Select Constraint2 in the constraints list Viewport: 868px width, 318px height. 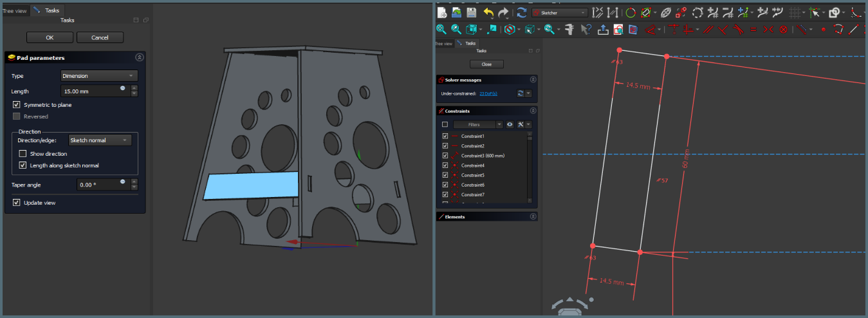474,146
